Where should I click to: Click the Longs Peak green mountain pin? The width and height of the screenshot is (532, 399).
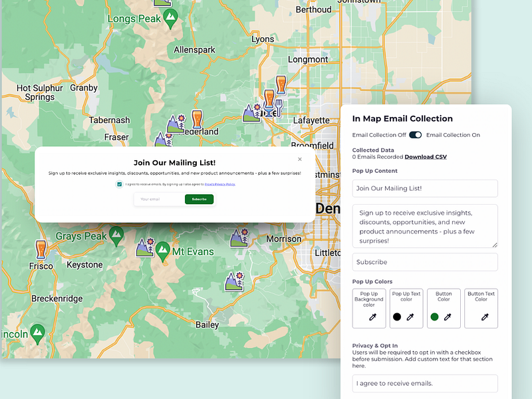click(171, 19)
